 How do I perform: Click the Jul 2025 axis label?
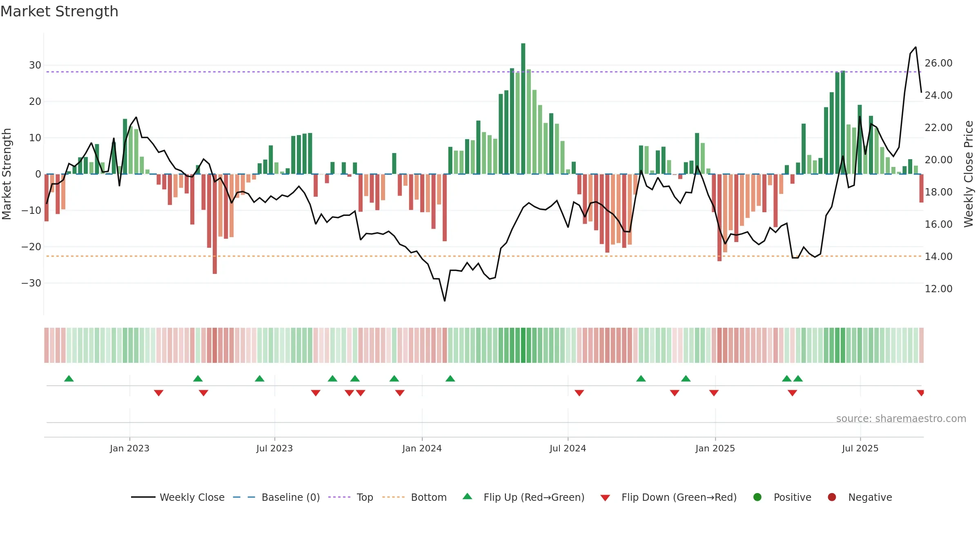coord(860,448)
